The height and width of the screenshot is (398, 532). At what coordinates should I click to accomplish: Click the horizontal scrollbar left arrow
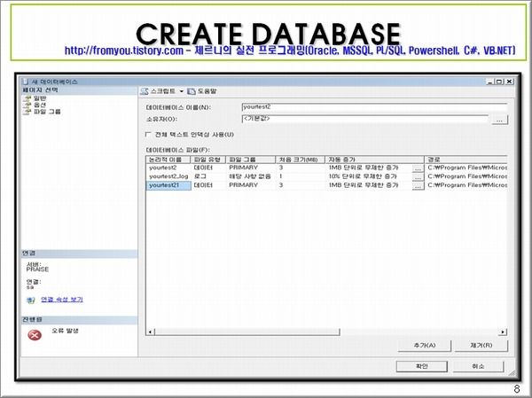[150, 332]
